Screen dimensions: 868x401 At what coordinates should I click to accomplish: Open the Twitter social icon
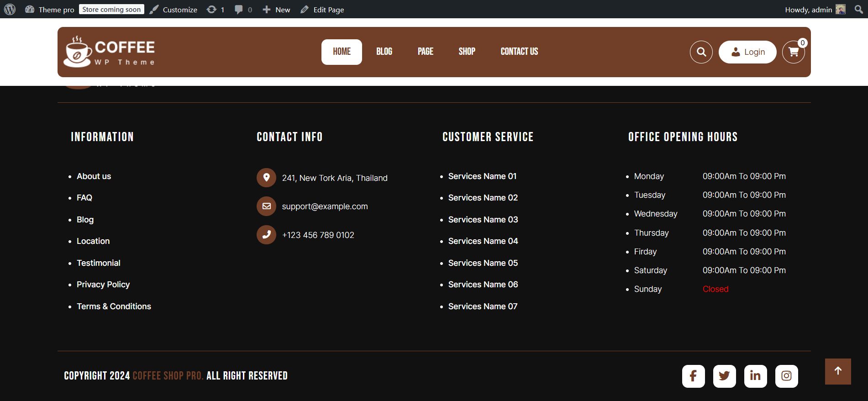[724, 376]
